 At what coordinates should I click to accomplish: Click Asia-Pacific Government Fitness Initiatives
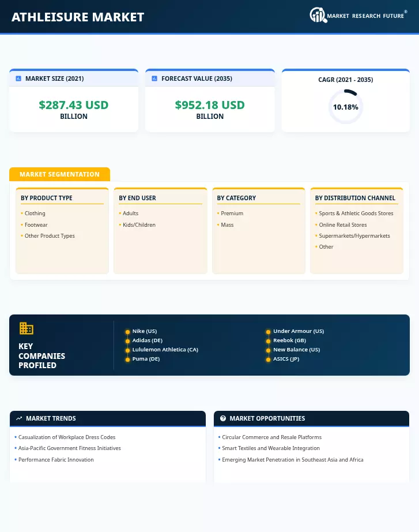coord(70,448)
